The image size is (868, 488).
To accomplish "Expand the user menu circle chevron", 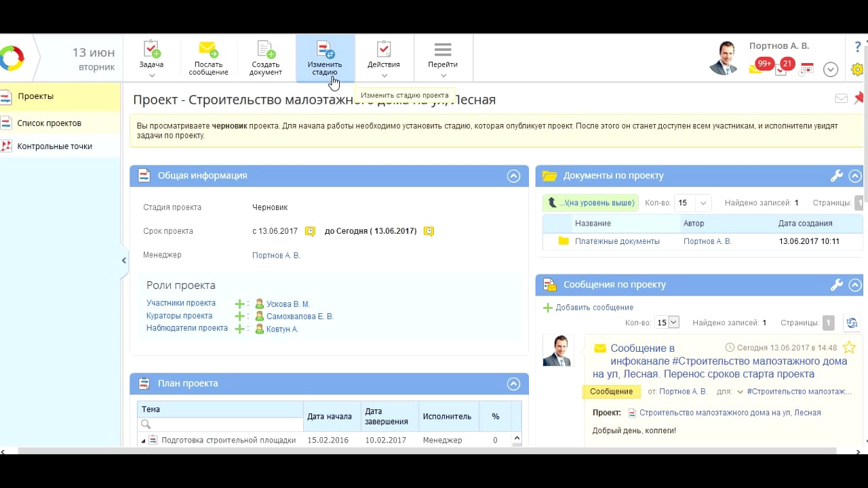I will (831, 69).
